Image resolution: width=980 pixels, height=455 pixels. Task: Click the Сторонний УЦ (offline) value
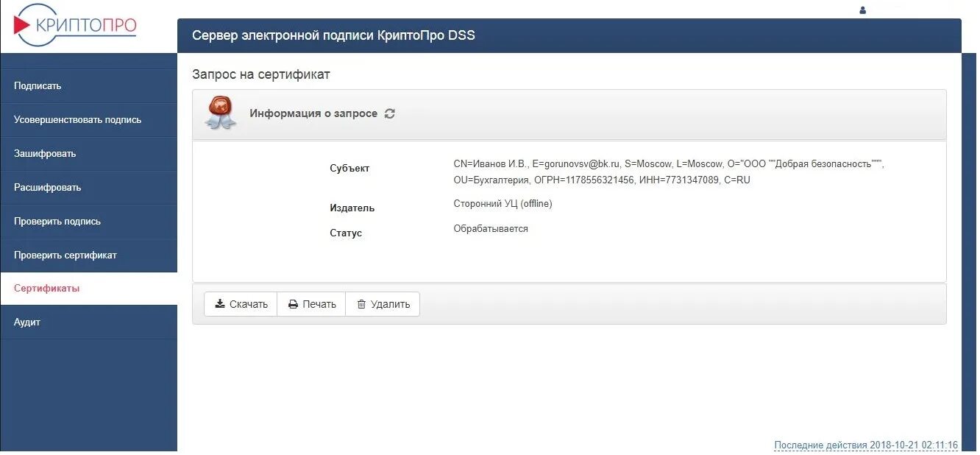(x=503, y=204)
